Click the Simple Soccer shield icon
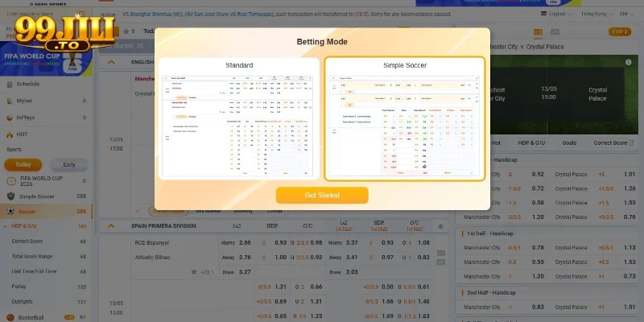Viewport: 644px width, 322px height. (x=10, y=196)
